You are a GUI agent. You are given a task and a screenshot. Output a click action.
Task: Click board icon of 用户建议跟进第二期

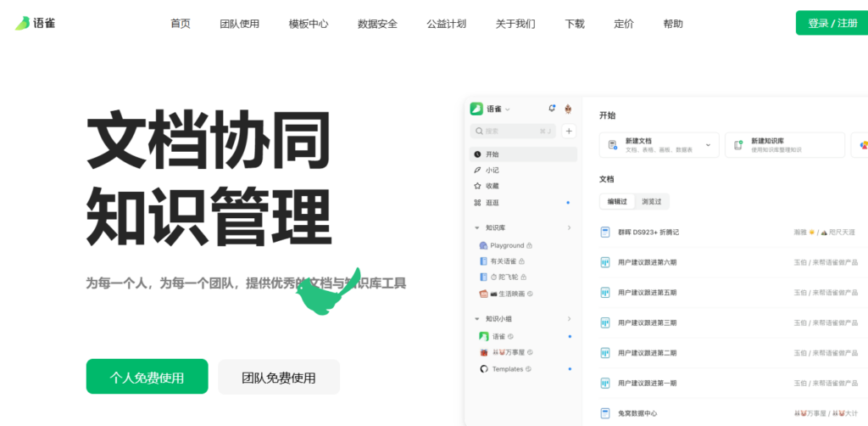click(605, 353)
